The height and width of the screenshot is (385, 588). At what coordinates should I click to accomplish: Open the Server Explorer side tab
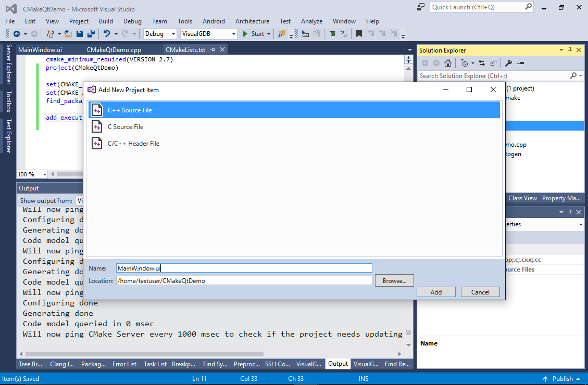coord(9,64)
